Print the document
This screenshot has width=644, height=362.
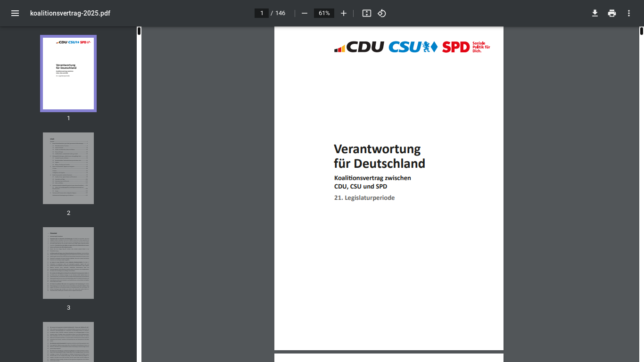point(612,13)
